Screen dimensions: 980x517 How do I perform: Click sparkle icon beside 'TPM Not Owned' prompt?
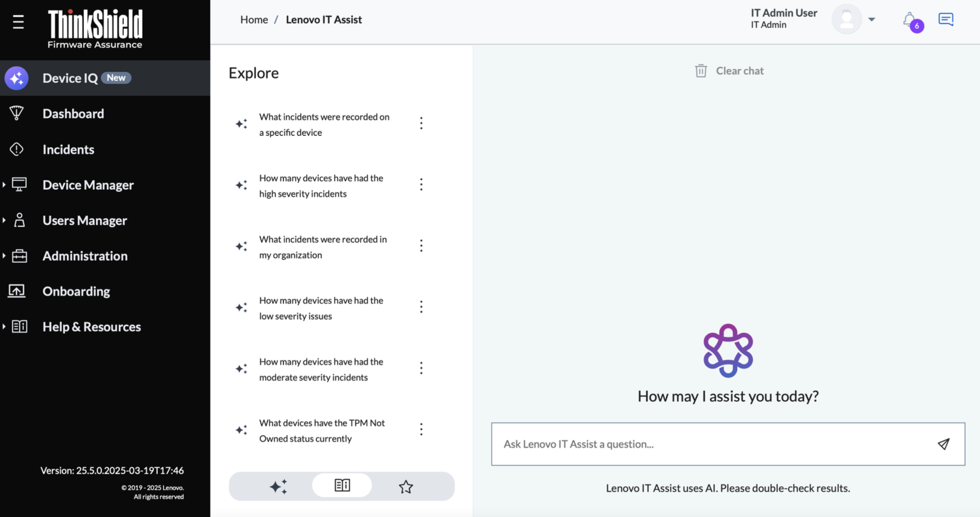point(241,430)
